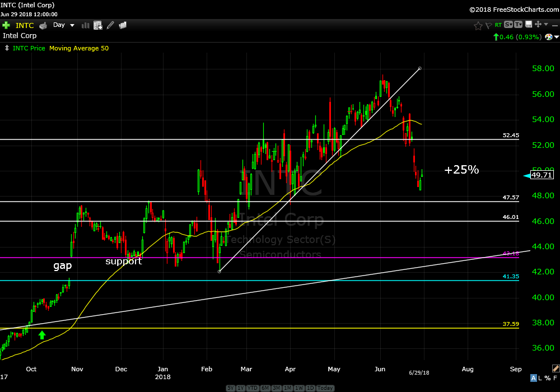This screenshot has height=392, width=560.
Task: Click the green plus add indicator icon
Action: (x=6, y=25)
